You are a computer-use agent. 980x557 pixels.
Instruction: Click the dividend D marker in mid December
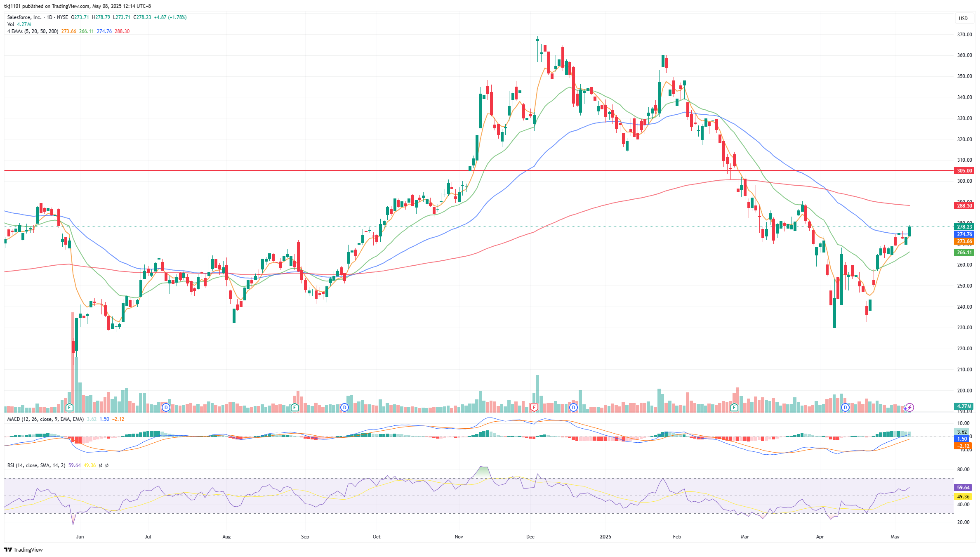point(573,408)
